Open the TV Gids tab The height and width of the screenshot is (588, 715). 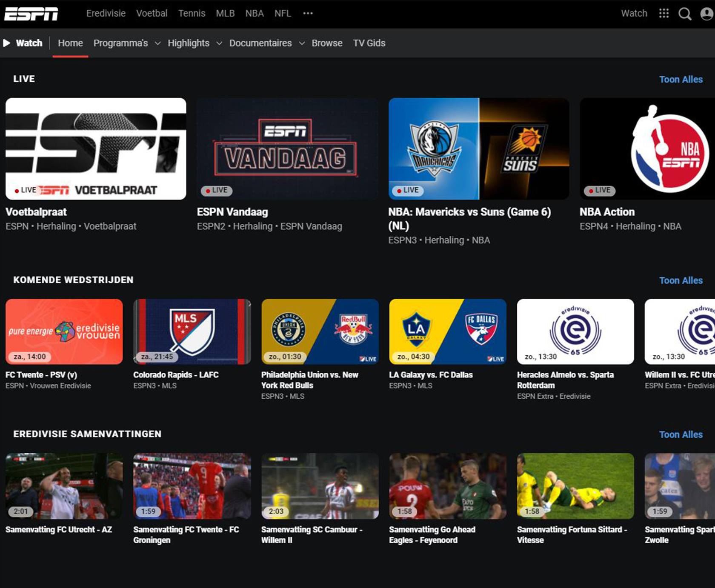click(369, 43)
